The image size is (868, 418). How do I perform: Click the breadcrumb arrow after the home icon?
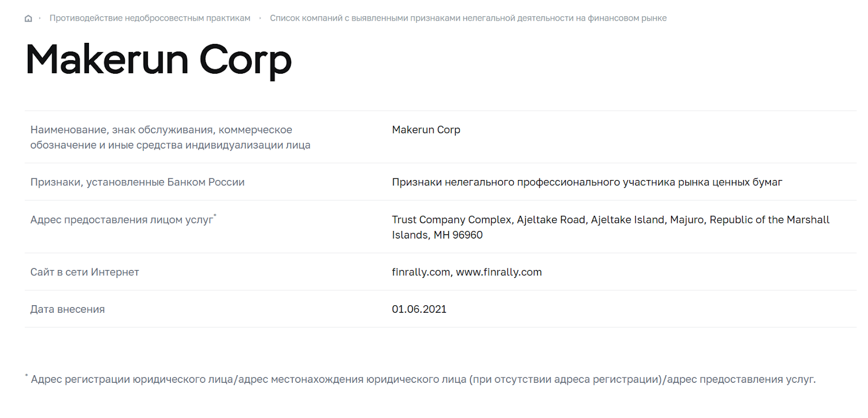(x=40, y=18)
